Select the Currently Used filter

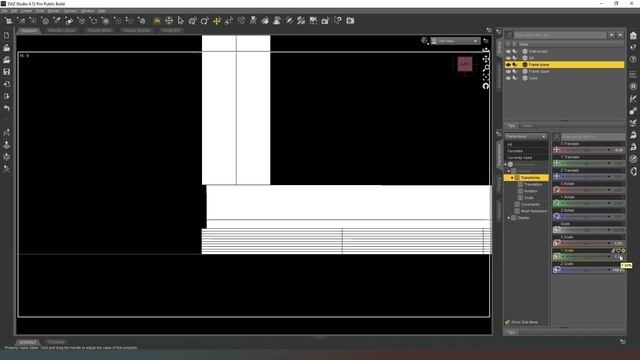pyautogui.click(x=526, y=158)
